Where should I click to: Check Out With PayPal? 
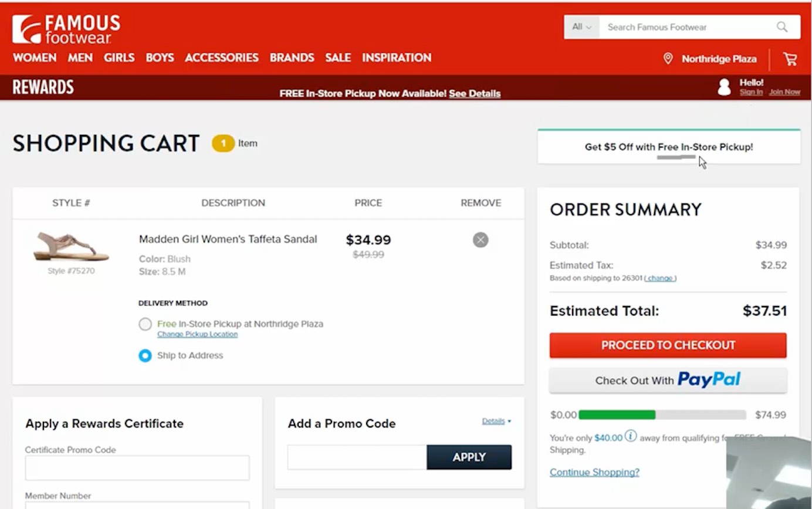point(668,380)
